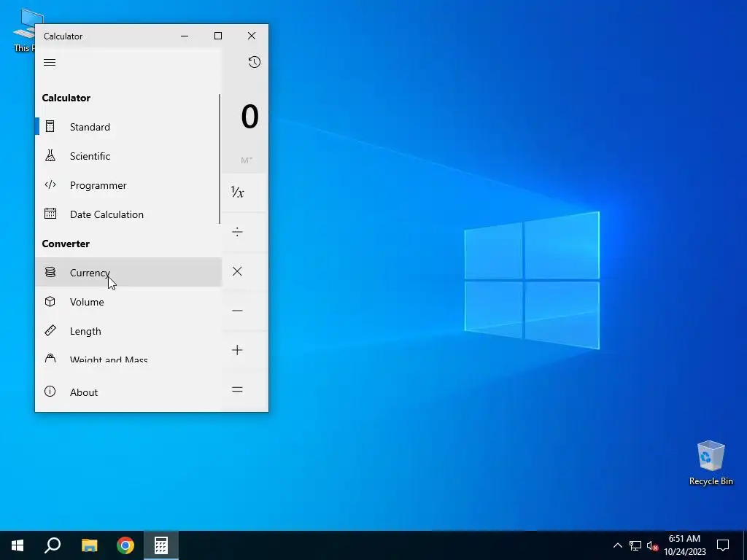The height and width of the screenshot is (560, 747).
Task: Open taskbar search
Action: tap(53, 545)
